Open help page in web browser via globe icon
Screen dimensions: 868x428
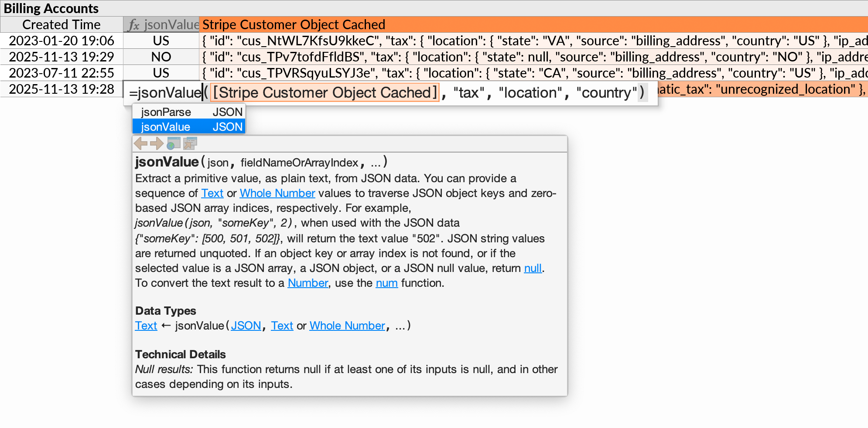173,143
